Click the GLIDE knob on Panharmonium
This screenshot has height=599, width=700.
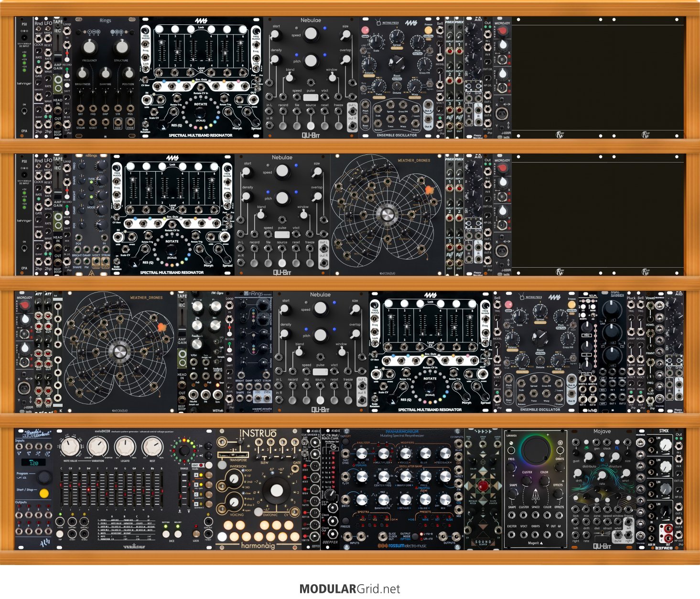[x=425, y=500]
